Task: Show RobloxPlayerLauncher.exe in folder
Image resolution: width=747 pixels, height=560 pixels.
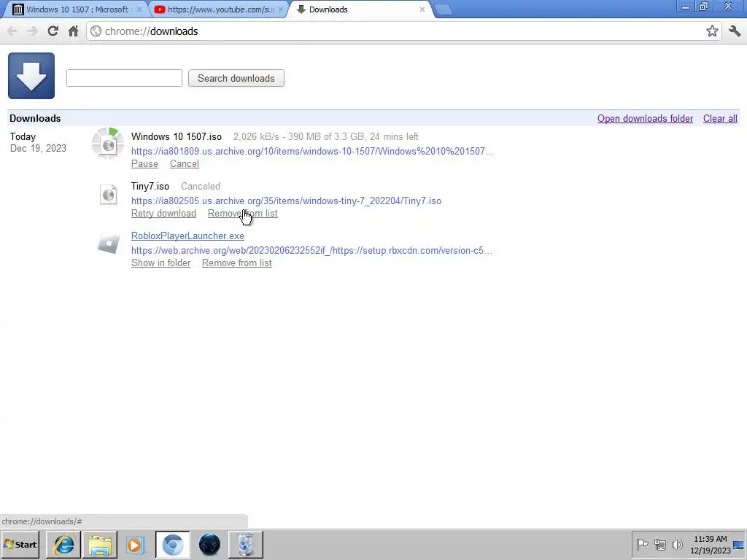Action: 160,262
